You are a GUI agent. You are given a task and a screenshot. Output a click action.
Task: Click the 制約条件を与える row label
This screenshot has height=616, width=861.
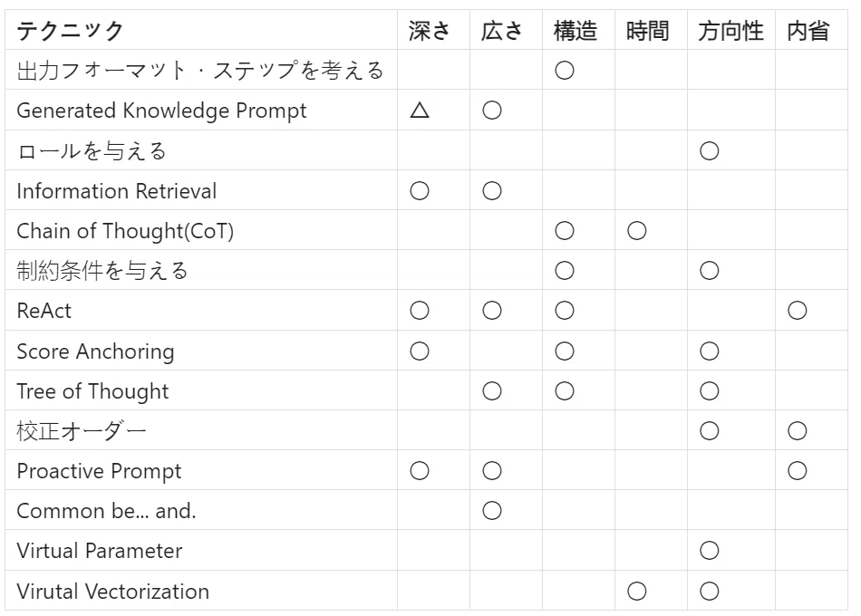102,271
